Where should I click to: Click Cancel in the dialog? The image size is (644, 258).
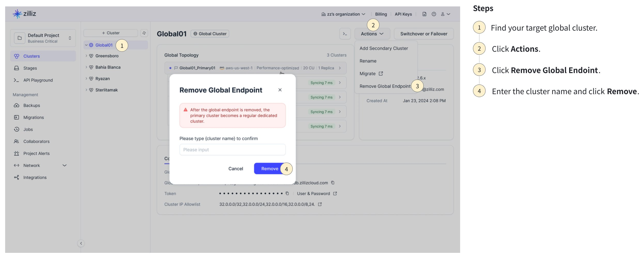[x=236, y=168]
